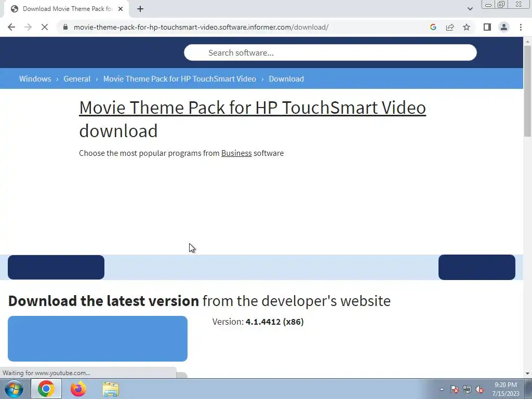
Task: Open the Windows Start menu
Action: pos(14,389)
